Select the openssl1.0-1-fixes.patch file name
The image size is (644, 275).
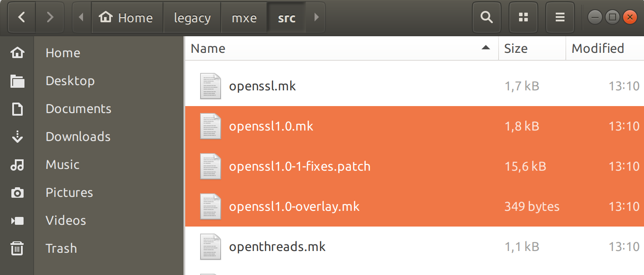pos(300,166)
